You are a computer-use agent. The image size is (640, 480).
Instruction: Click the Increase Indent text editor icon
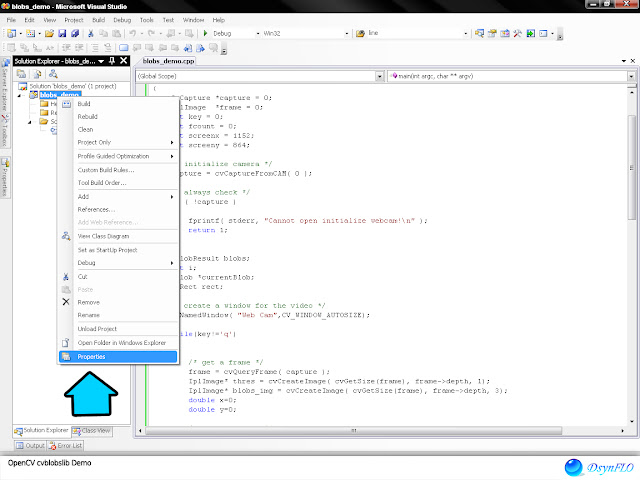coord(79,48)
